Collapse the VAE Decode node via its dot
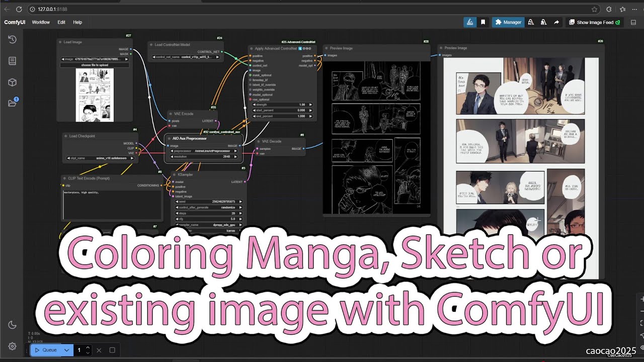Viewport: 644px width, 362px height. pos(259,141)
